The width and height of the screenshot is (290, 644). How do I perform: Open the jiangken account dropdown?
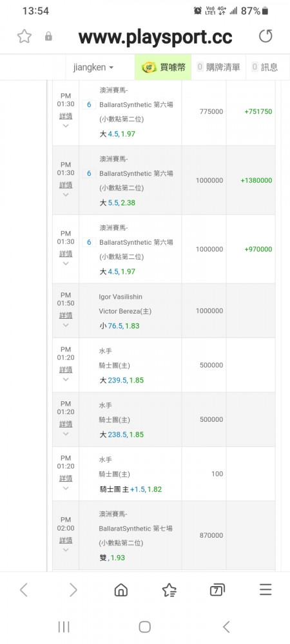93,68
